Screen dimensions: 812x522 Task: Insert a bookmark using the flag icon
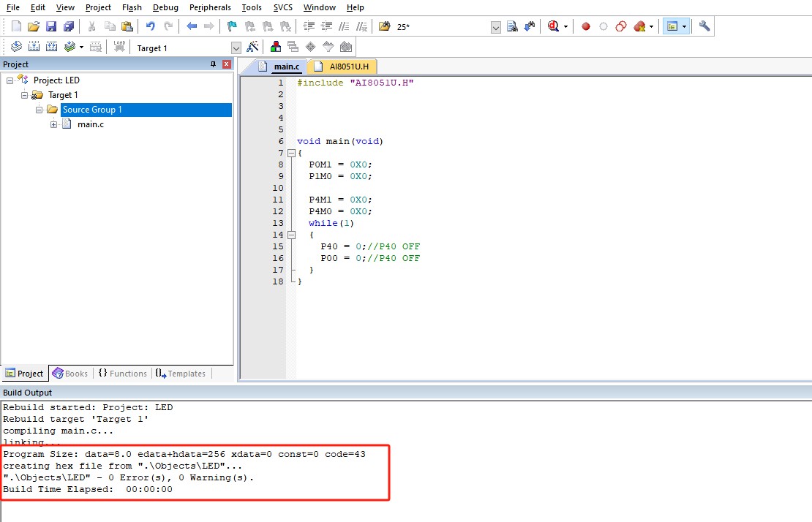tap(232, 26)
